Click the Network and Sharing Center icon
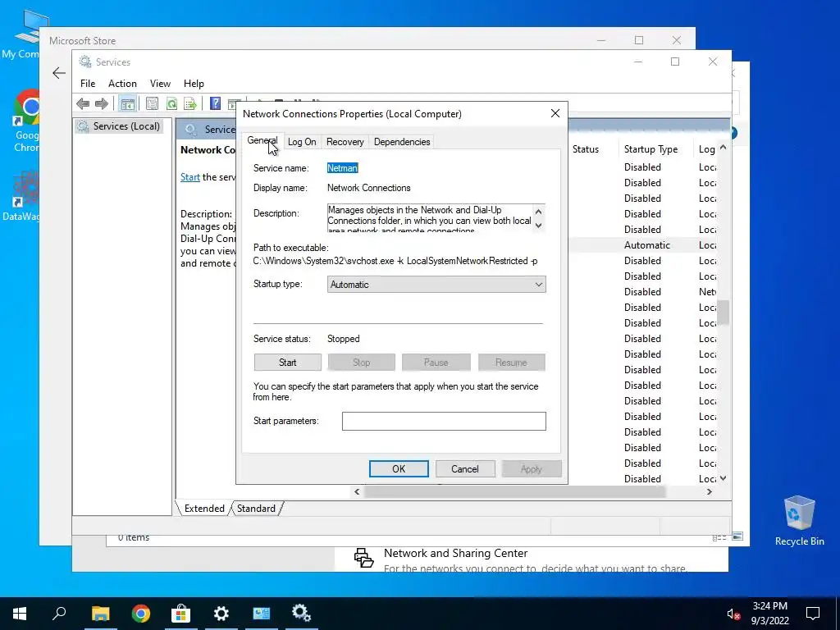 pyautogui.click(x=363, y=558)
